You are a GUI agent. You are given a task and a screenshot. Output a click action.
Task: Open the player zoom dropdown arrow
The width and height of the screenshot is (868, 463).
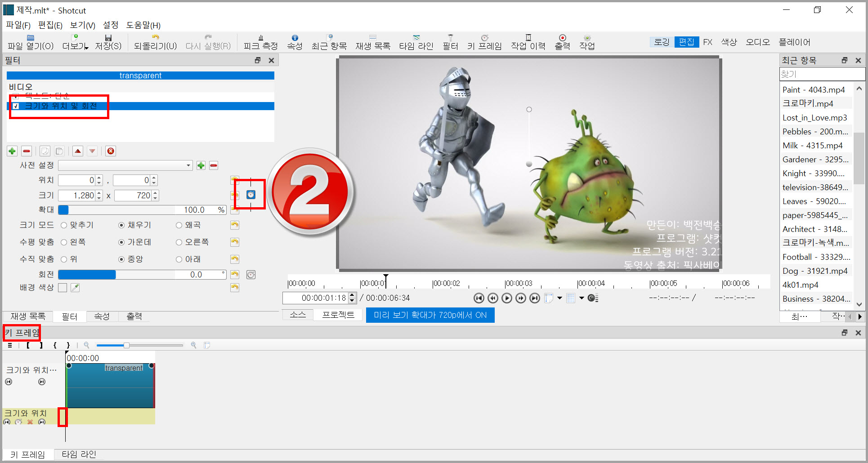click(559, 298)
